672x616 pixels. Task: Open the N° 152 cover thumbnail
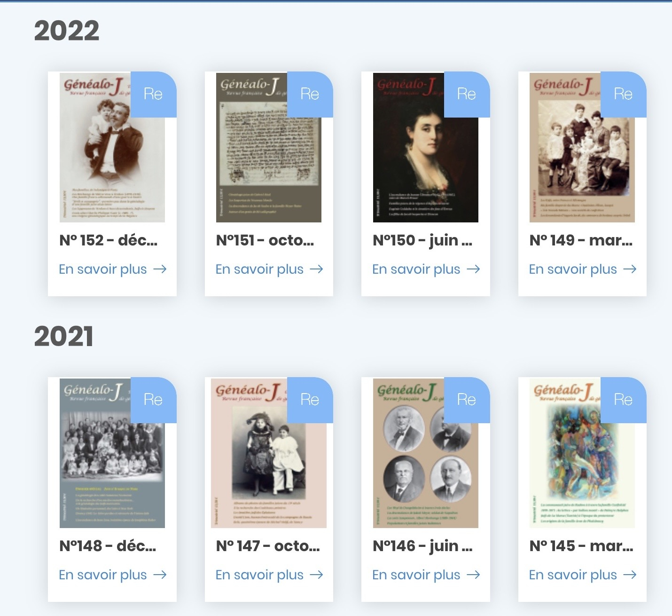tap(112, 147)
